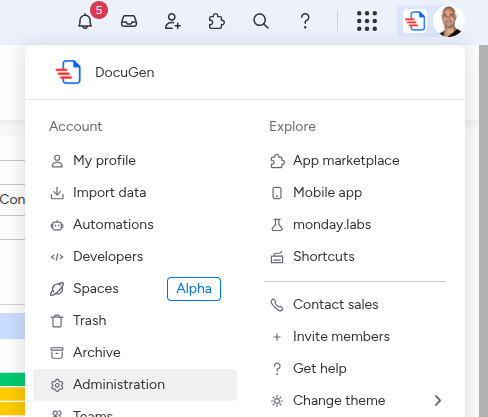The width and height of the screenshot is (488, 417).
Task: Click the DocuGen account logo in top bar
Action: click(415, 21)
